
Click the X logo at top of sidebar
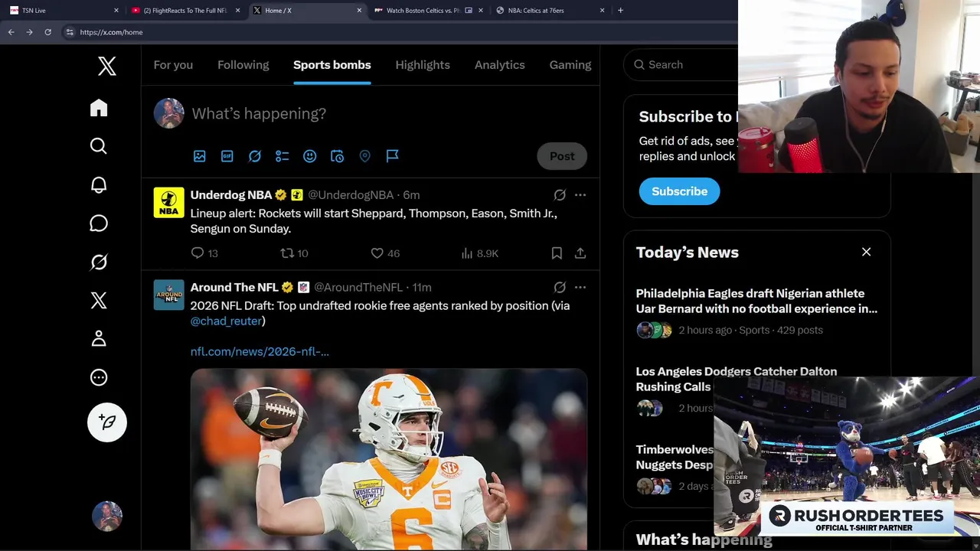pyautogui.click(x=107, y=66)
